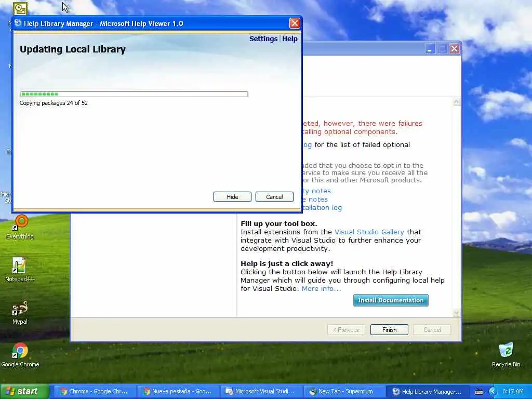The image size is (532, 399).
Task: Open the Help link in Help Library Manager
Action: pos(290,38)
